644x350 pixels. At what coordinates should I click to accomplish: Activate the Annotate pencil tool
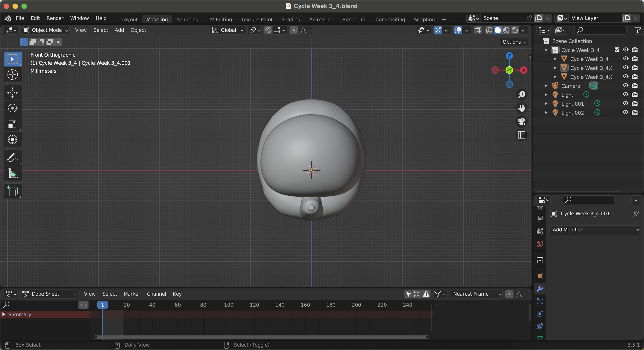click(x=12, y=158)
